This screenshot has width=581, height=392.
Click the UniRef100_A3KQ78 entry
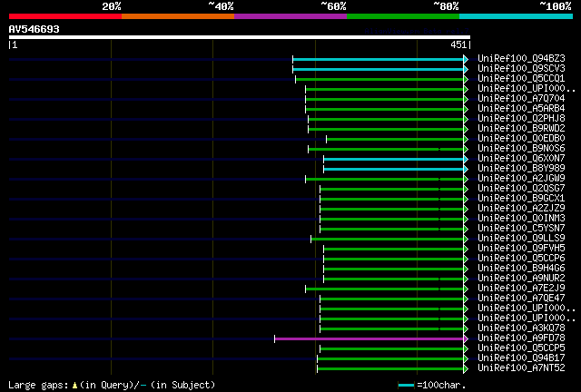(521, 328)
